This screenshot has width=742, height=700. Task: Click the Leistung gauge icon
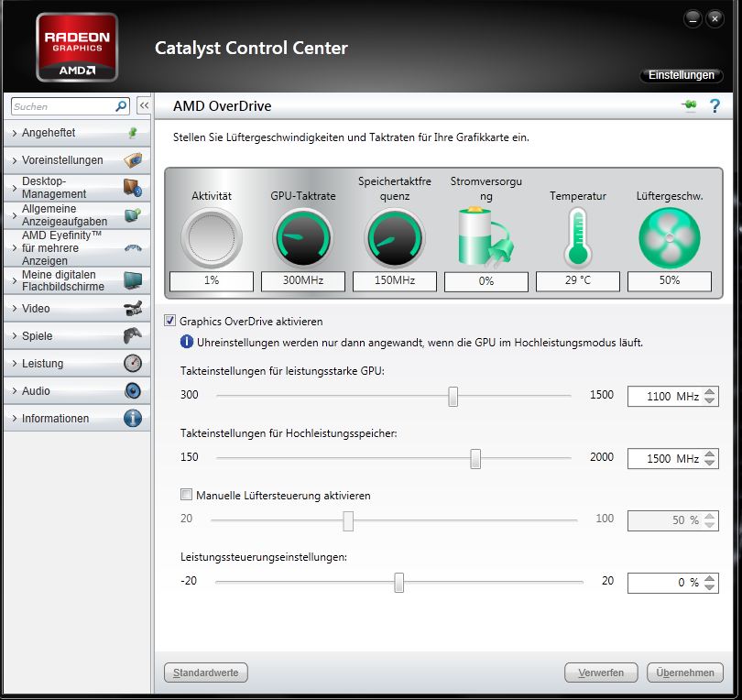[x=133, y=363]
